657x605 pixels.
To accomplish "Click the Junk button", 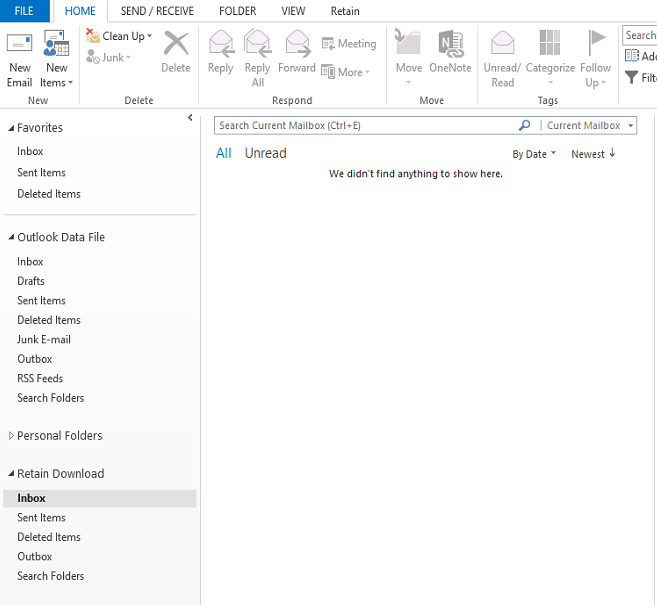I will click(x=109, y=57).
